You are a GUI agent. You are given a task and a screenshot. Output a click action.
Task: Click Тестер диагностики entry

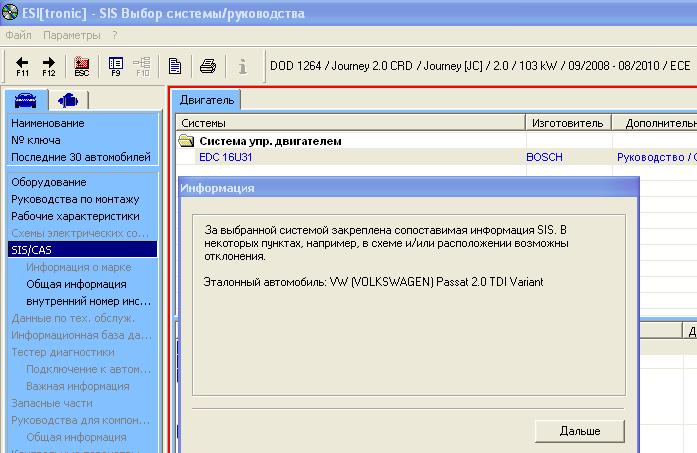click(63, 352)
